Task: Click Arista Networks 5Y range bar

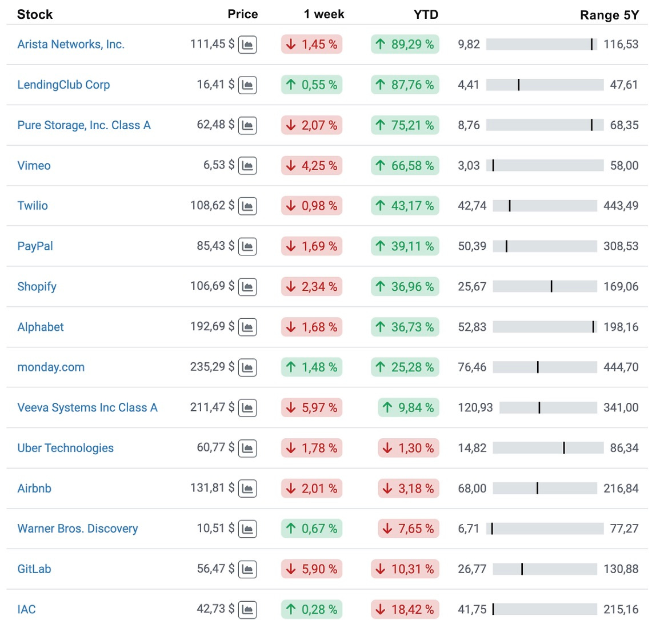Action: pyautogui.click(x=541, y=44)
